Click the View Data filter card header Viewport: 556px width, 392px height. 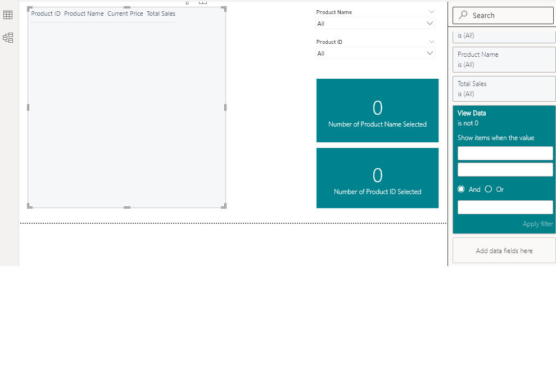coord(471,113)
